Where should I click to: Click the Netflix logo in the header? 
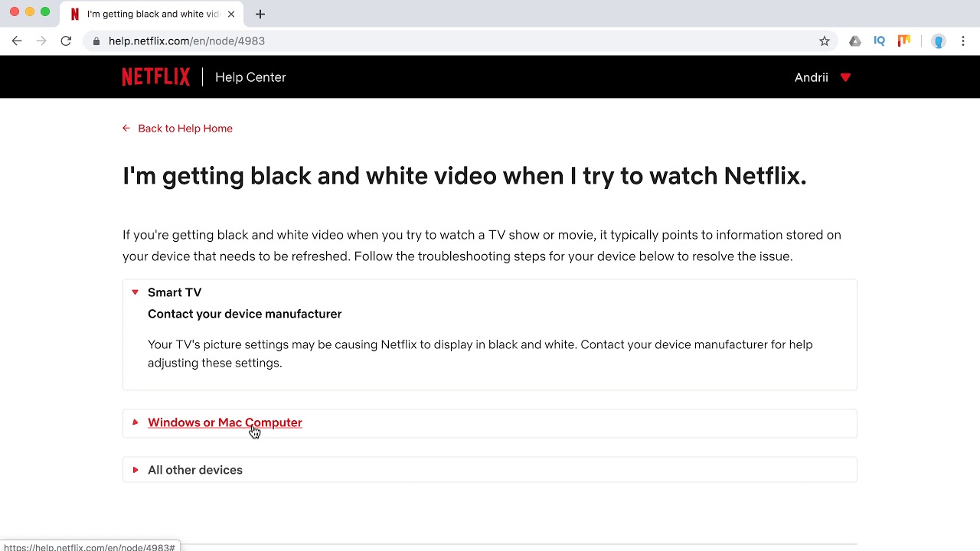click(x=156, y=77)
